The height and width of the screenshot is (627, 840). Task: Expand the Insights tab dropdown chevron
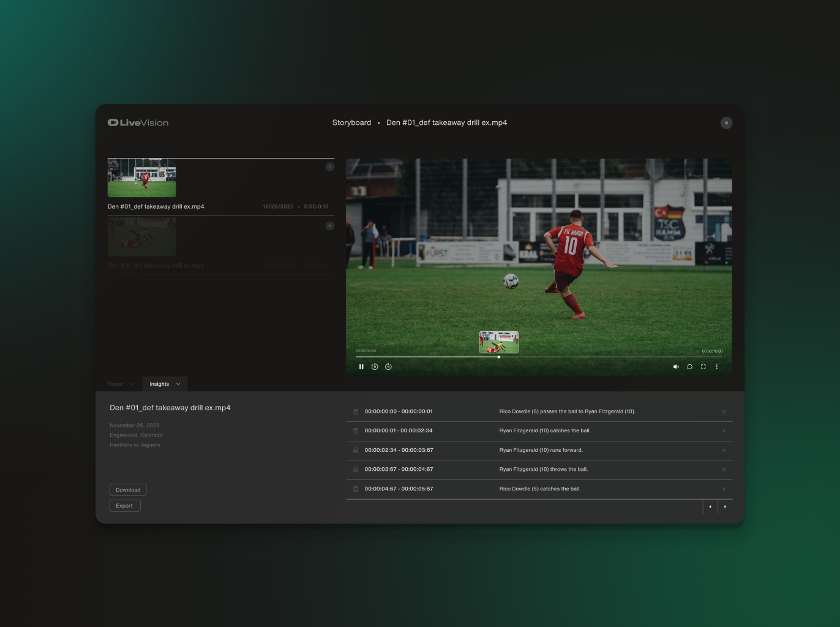point(178,384)
